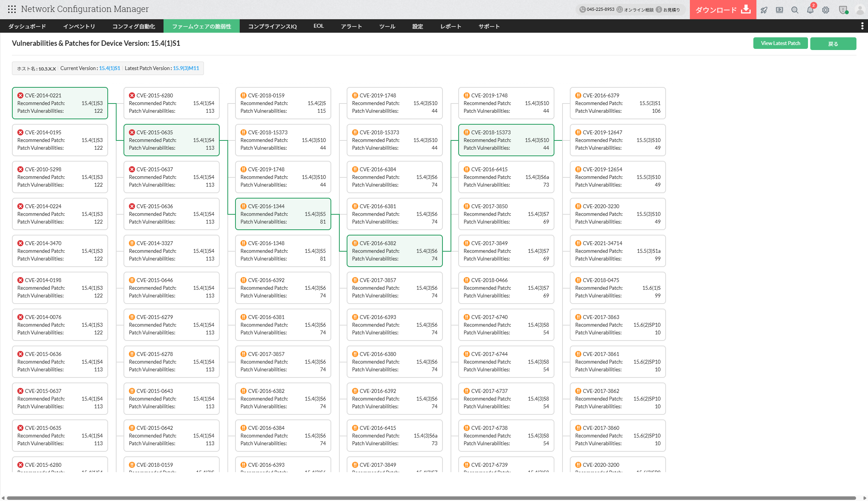
Task: Open the apps grid launcher icon
Action: pos(12,9)
